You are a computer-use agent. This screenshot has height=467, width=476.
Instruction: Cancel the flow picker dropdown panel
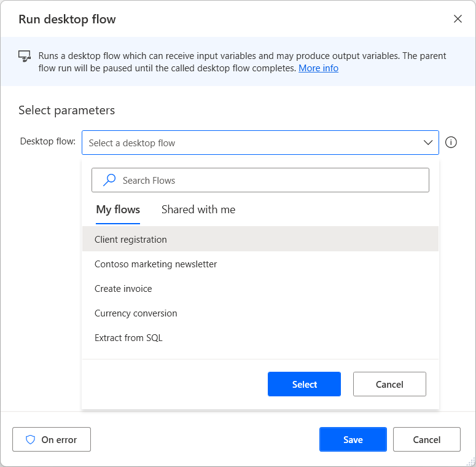click(389, 384)
